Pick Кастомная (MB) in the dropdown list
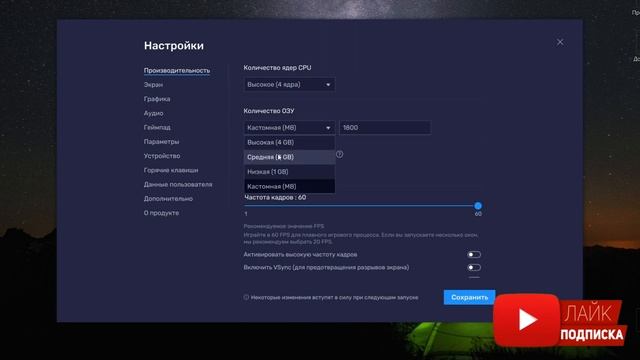The width and height of the screenshot is (640, 360). (x=289, y=187)
